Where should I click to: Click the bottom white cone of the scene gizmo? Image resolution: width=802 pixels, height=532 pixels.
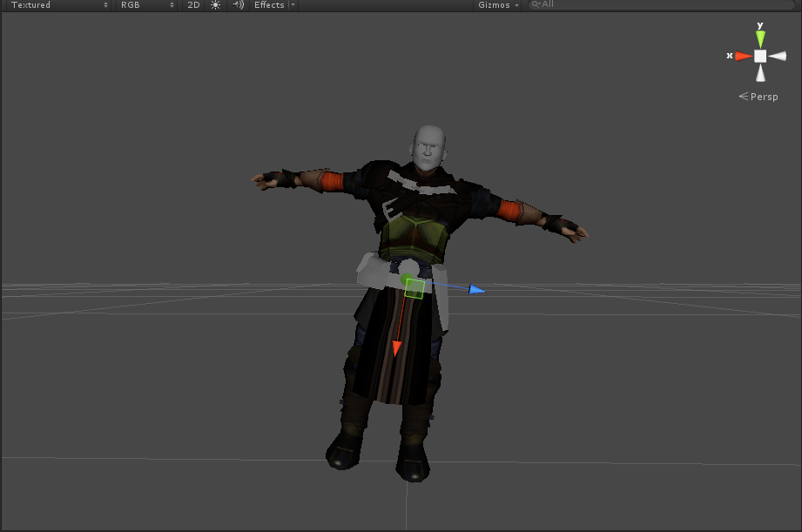click(x=760, y=74)
